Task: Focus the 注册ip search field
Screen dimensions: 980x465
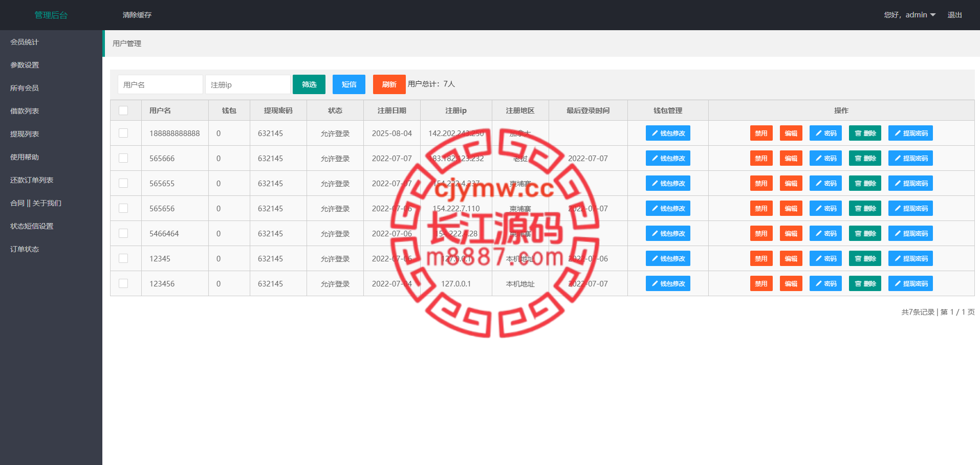Action: click(248, 84)
